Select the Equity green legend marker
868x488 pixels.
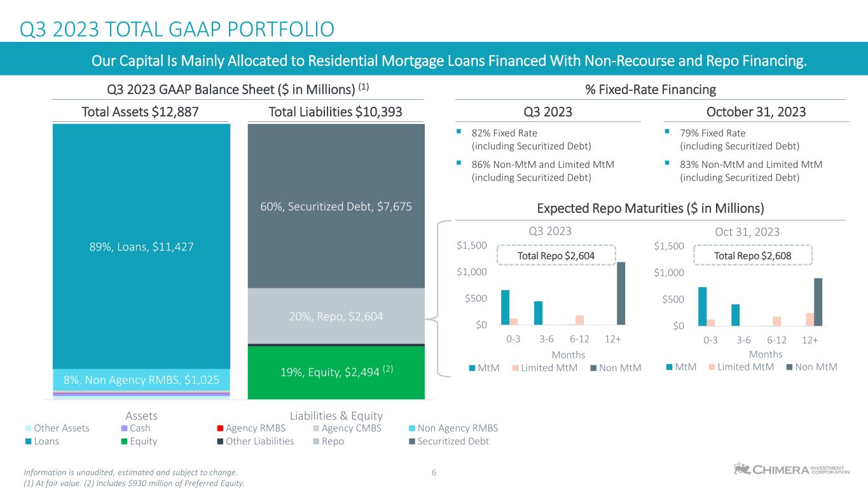pos(123,442)
